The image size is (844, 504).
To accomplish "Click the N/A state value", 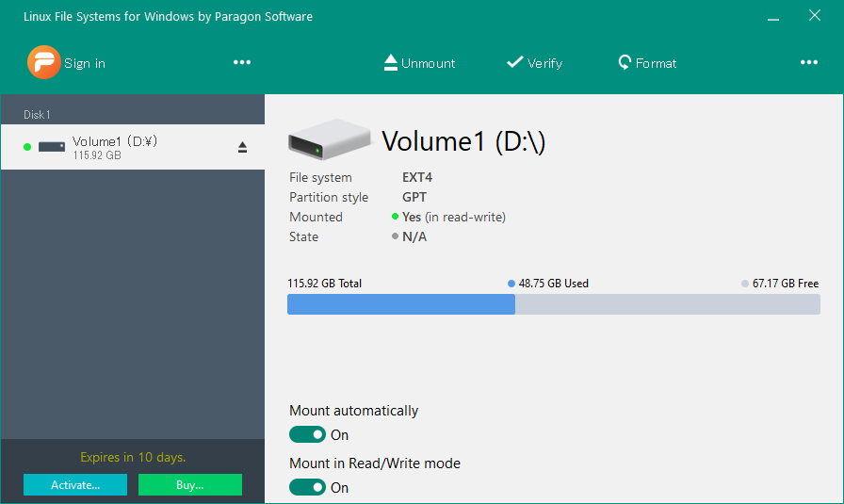I will click(414, 236).
